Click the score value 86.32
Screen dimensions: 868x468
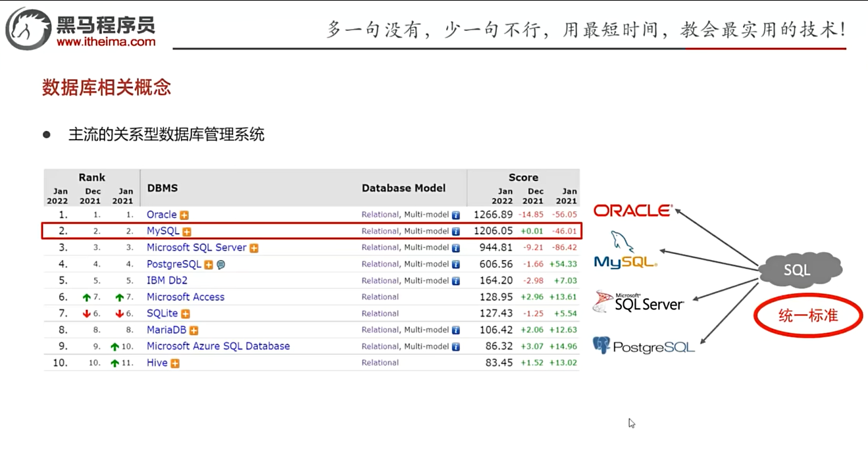tap(499, 346)
